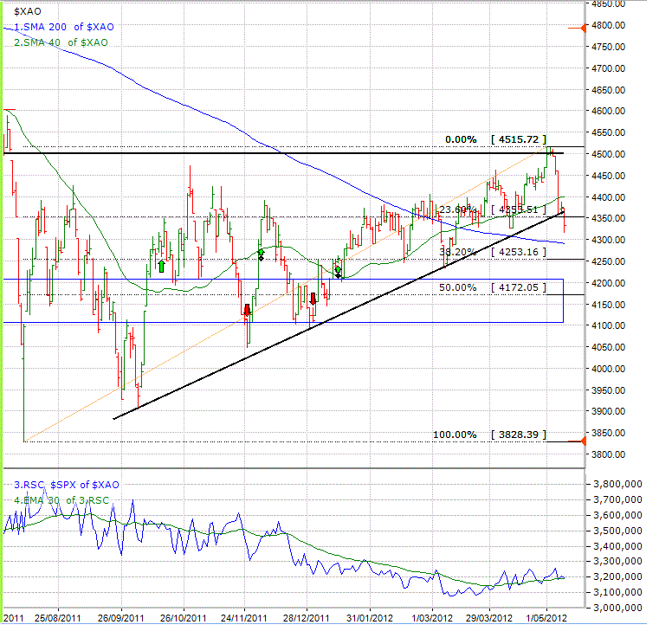Click the red down arrow near 28/12/2011
The image size is (659, 644).
[313, 299]
